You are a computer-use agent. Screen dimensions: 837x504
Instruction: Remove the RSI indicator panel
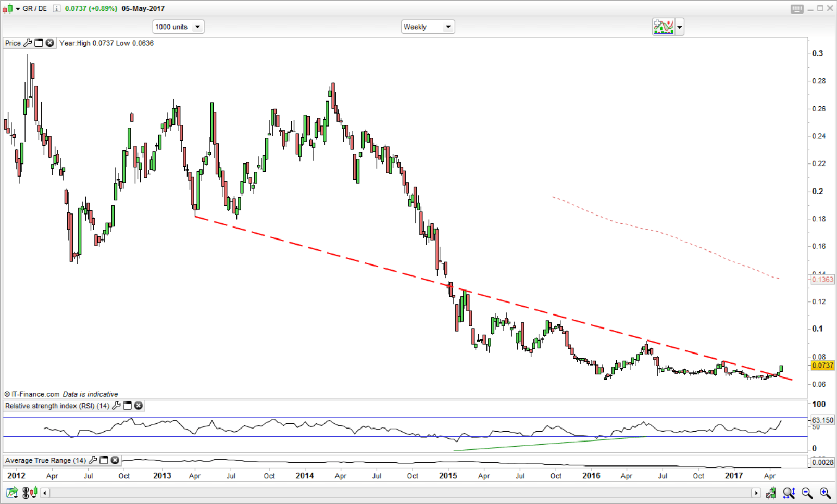(x=139, y=406)
